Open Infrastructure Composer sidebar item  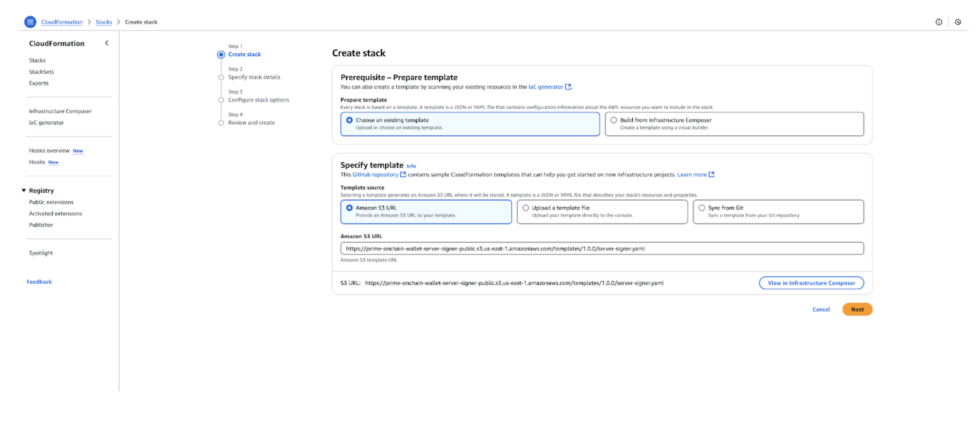pos(60,111)
